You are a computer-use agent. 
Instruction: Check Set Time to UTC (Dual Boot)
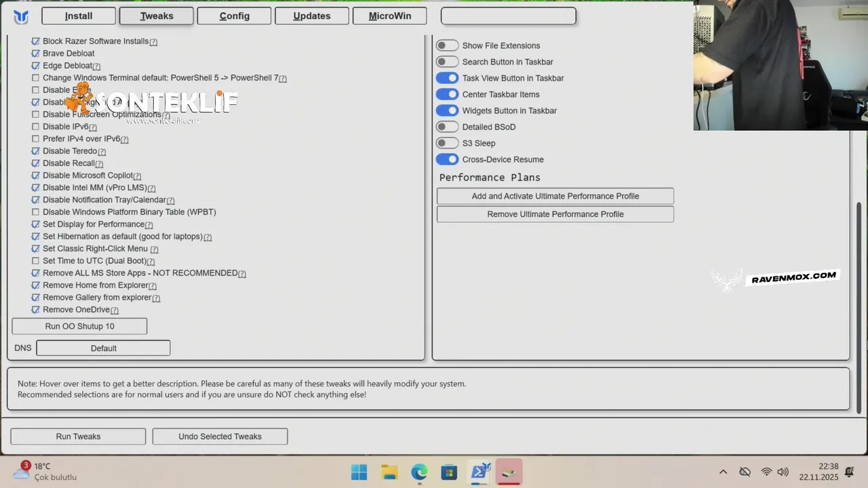tap(36, 261)
